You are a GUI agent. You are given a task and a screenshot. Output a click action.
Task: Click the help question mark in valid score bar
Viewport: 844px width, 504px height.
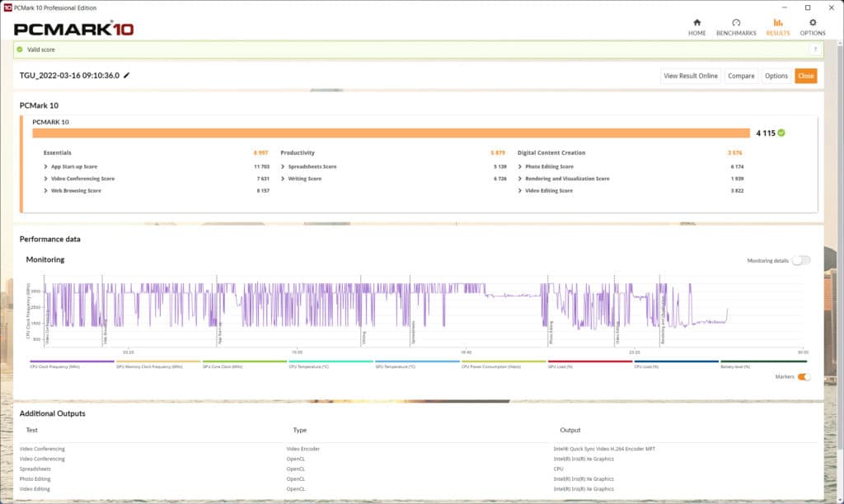click(815, 49)
